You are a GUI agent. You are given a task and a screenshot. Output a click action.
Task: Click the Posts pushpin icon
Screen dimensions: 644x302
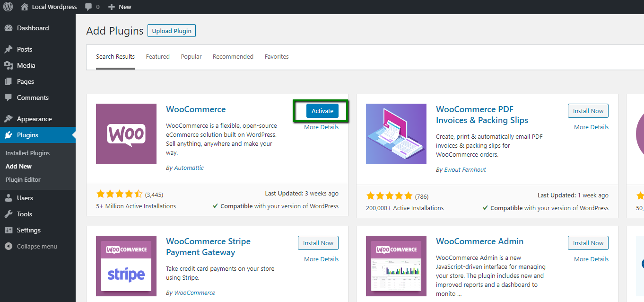9,49
